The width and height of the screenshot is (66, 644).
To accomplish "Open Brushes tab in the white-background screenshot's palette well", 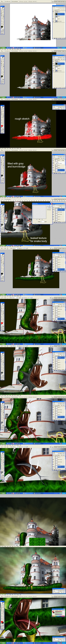I will click(56, 2).
